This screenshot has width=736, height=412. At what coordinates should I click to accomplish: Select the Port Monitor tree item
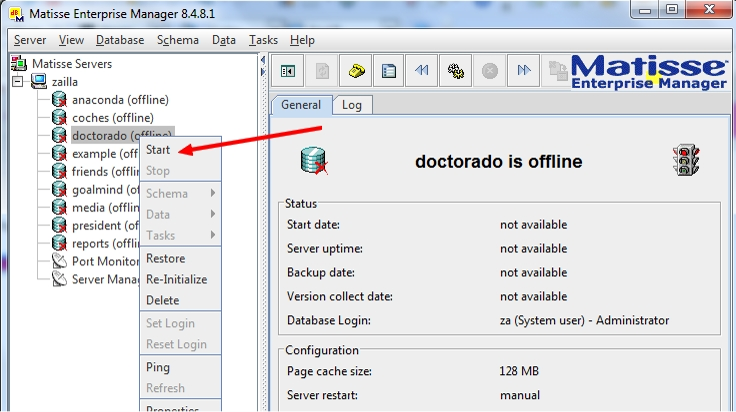(105, 261)
